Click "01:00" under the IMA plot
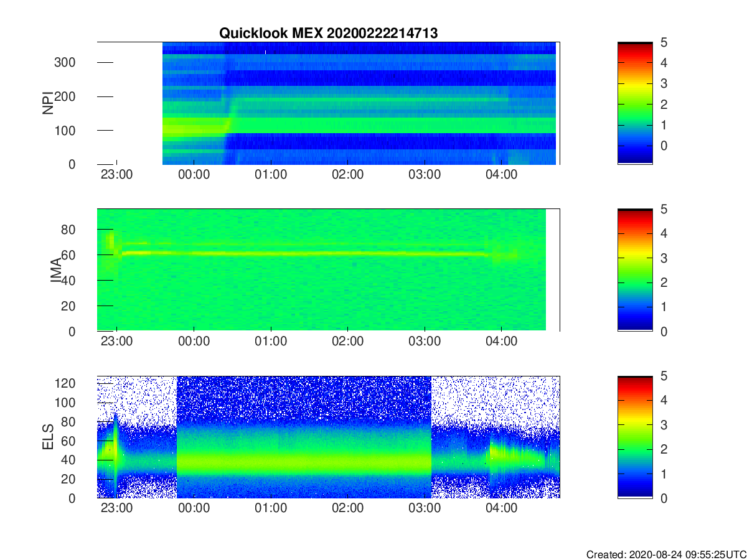This screenshot has width=747, height=560. (x=271, y=342)
